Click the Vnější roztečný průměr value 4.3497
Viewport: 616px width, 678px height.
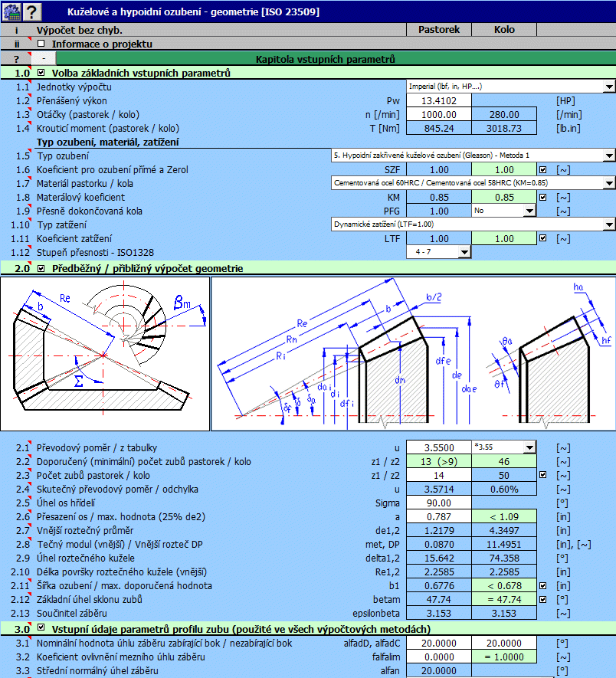pos(504,531)
